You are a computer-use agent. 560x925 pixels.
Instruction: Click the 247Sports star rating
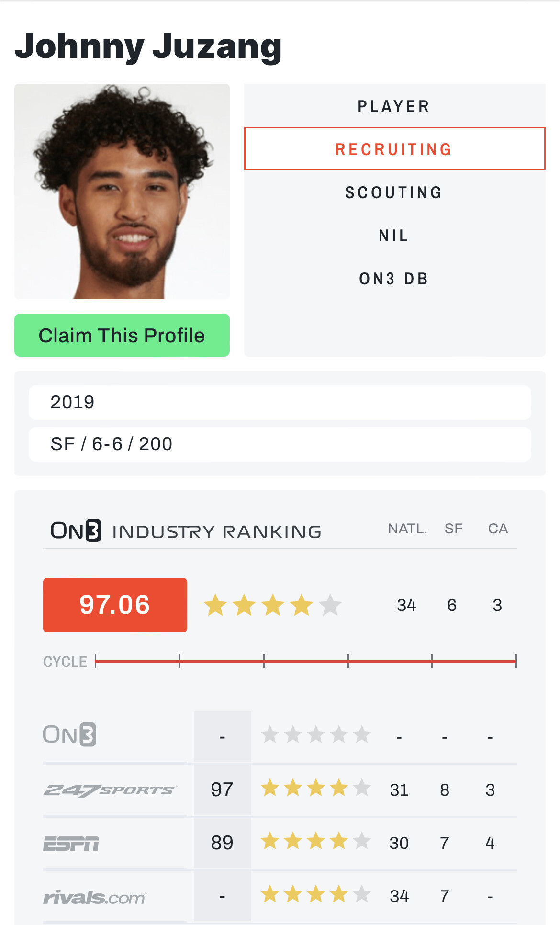(315, 788)
